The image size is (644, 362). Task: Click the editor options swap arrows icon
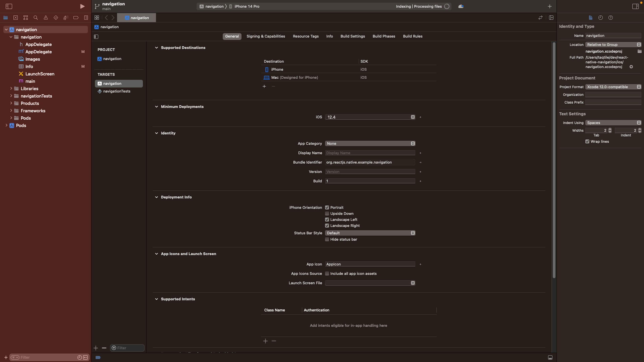(540, 17)
